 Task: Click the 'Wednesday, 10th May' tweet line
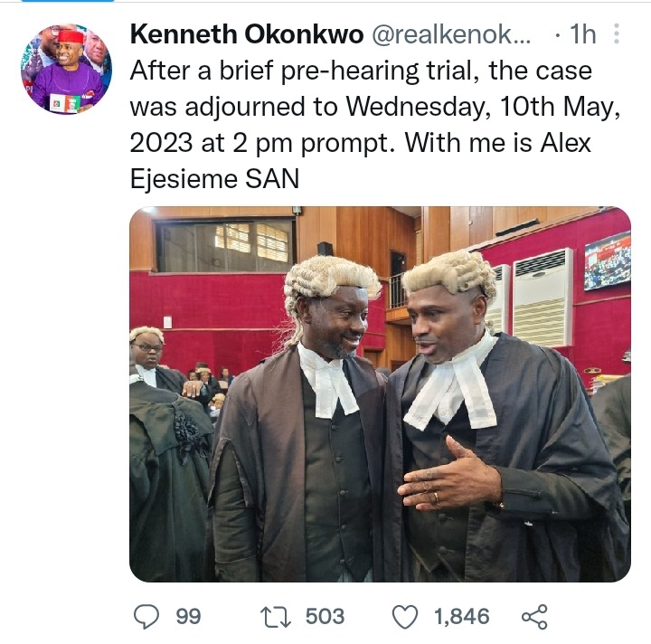[375, 107]
